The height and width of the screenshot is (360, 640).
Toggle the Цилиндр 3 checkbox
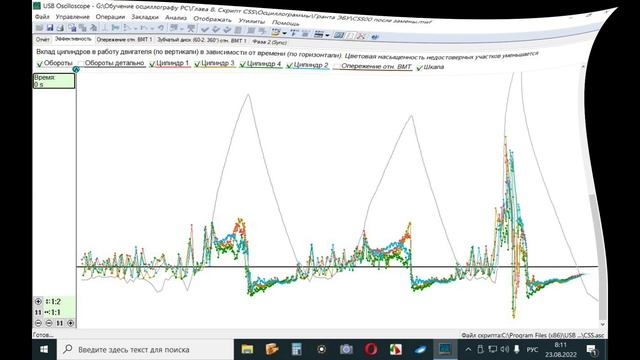point(198,64)
